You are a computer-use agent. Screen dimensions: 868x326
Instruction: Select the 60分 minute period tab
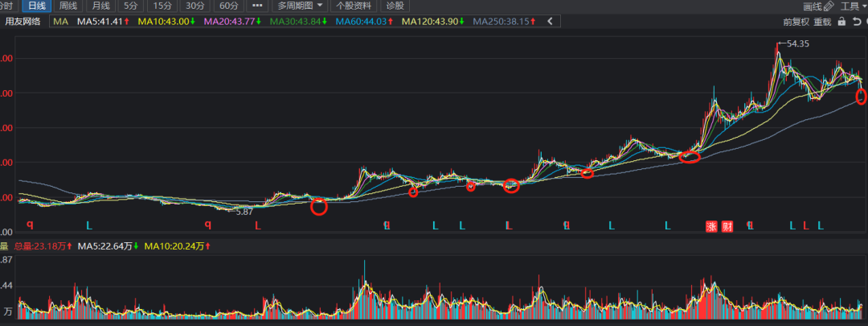pyautogui.click(x=228, y=6)
